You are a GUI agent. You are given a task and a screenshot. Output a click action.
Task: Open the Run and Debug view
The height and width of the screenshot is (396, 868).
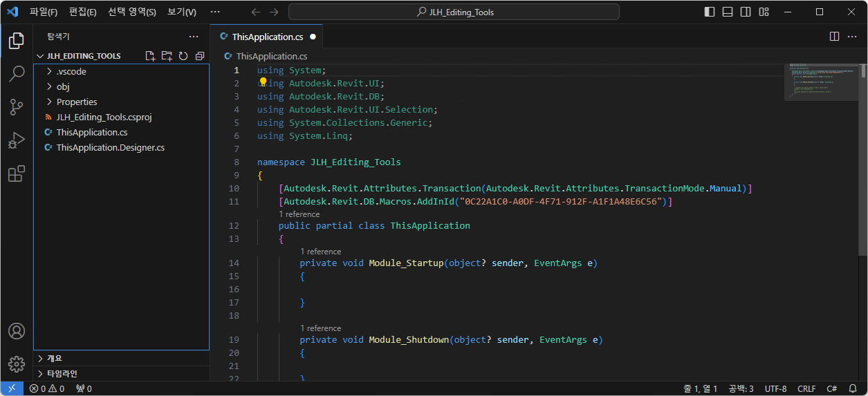[x=17, y=140]
